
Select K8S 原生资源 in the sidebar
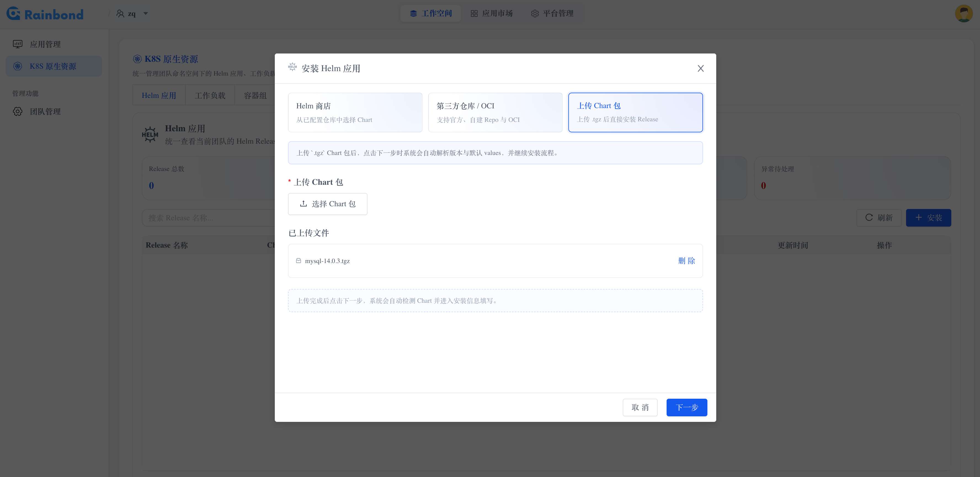point(53,66)
